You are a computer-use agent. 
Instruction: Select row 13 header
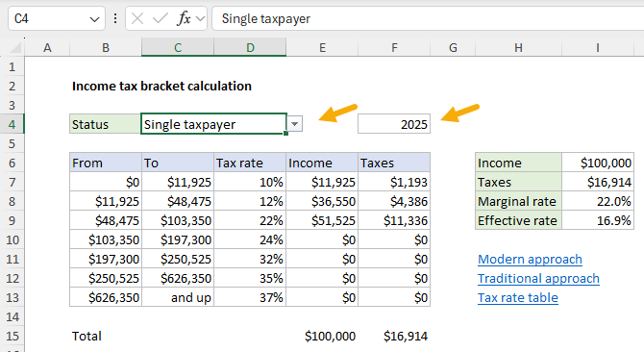12,298
